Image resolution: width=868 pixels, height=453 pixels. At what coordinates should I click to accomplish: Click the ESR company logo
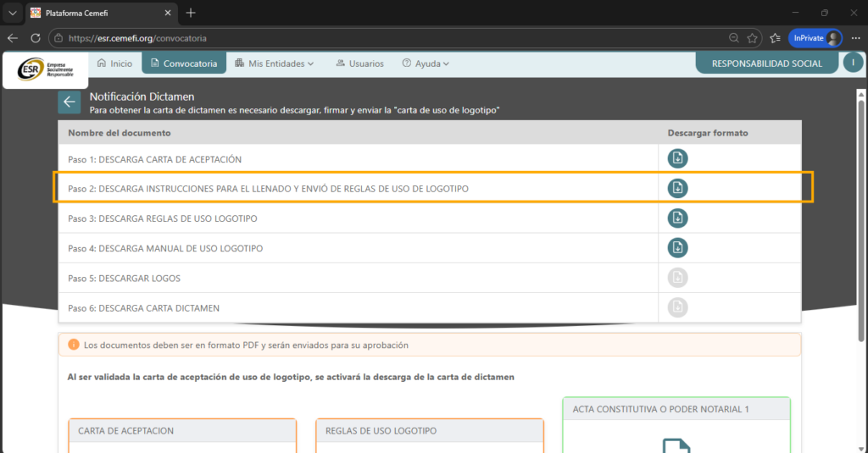click(x=45, y=69)
